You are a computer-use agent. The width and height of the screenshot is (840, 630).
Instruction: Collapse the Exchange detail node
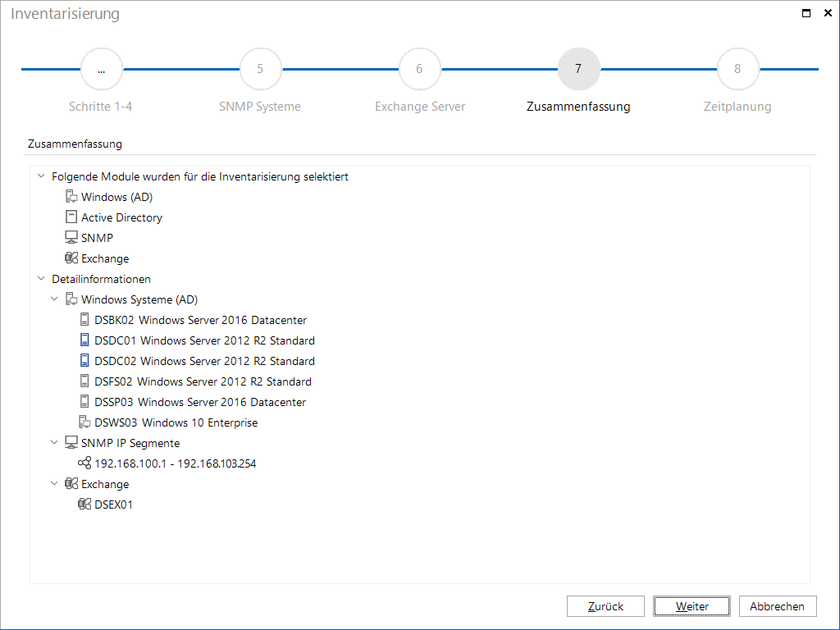click(x=54, y=483)
